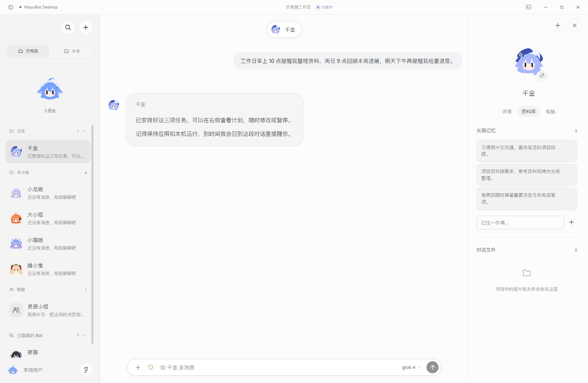Switch to the 资料库 tab
588x383 pixels.
(528, 112)
